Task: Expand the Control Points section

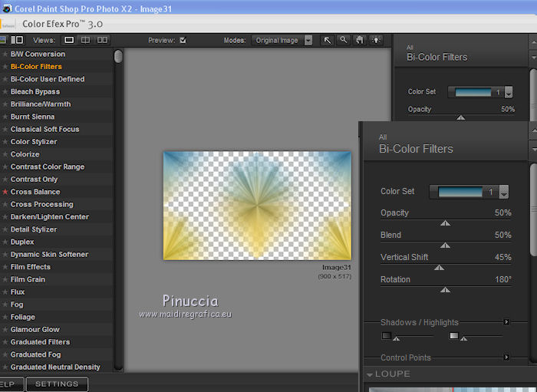Action: tap(506, 357)
